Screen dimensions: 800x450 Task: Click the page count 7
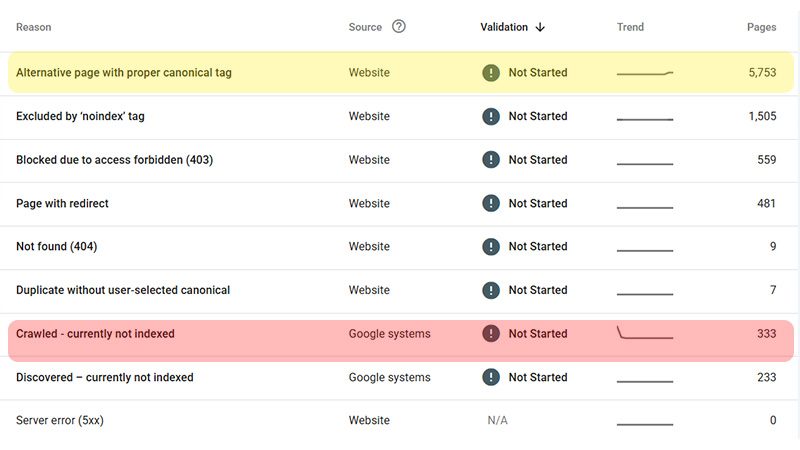(x=773, y=290)
